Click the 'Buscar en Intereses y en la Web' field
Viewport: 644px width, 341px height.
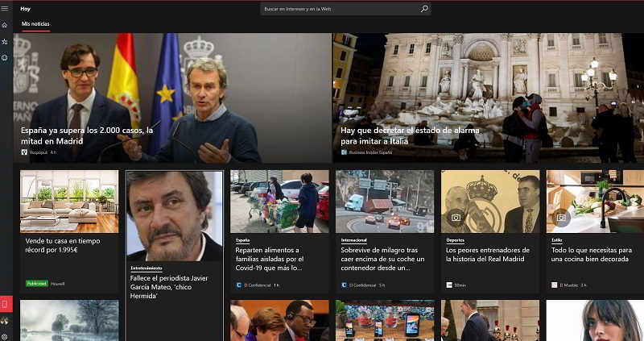338,9
